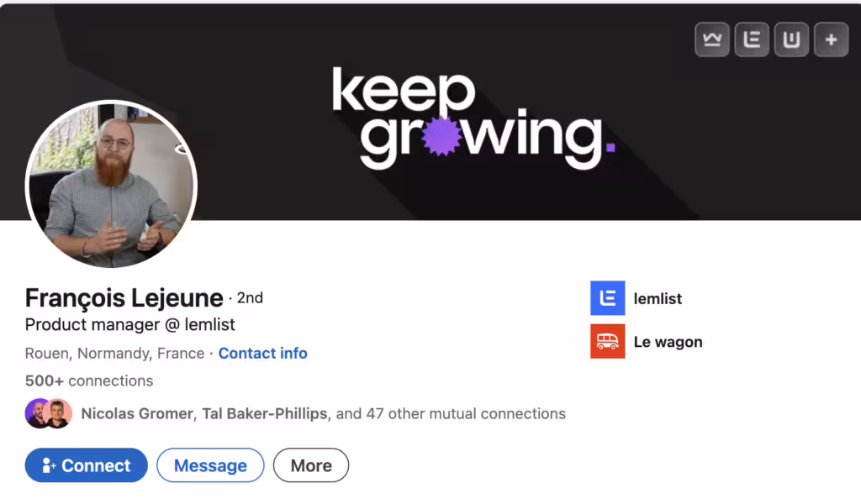Send a message with the Message button
The image size is (861, 504).
[210, 465]
